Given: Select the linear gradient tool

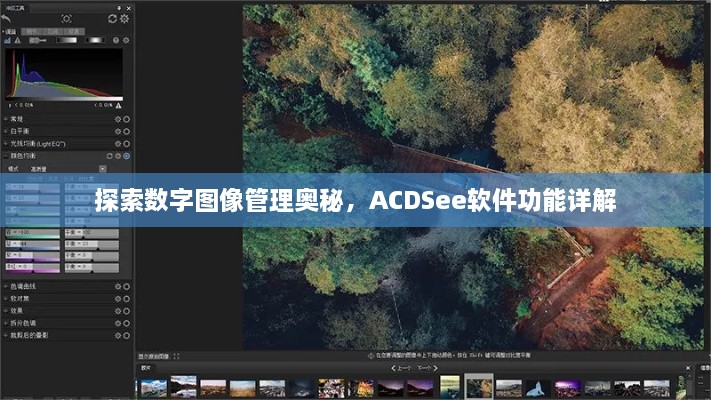Looking at the screenshot, I should tap(66, 40).
